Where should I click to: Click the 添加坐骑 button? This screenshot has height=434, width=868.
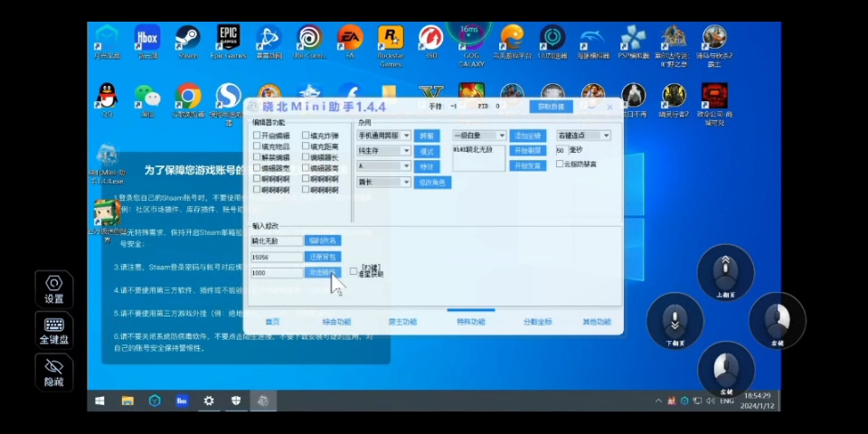[528, 136]
